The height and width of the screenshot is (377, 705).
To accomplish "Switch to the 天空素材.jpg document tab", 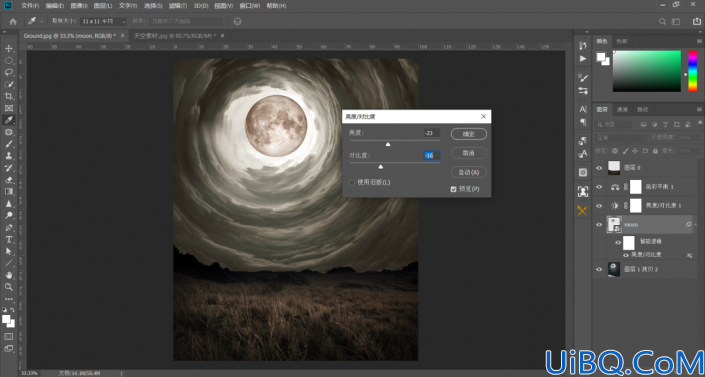I will click(174, 36).
